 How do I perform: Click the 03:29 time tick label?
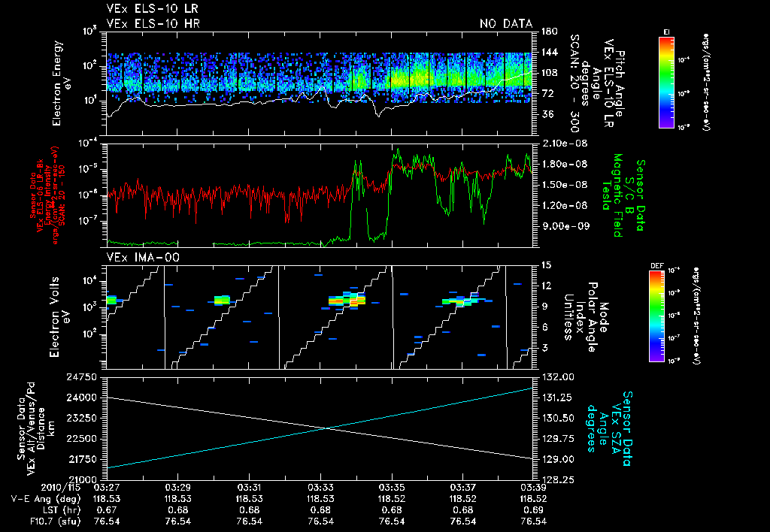coord(177,488)
